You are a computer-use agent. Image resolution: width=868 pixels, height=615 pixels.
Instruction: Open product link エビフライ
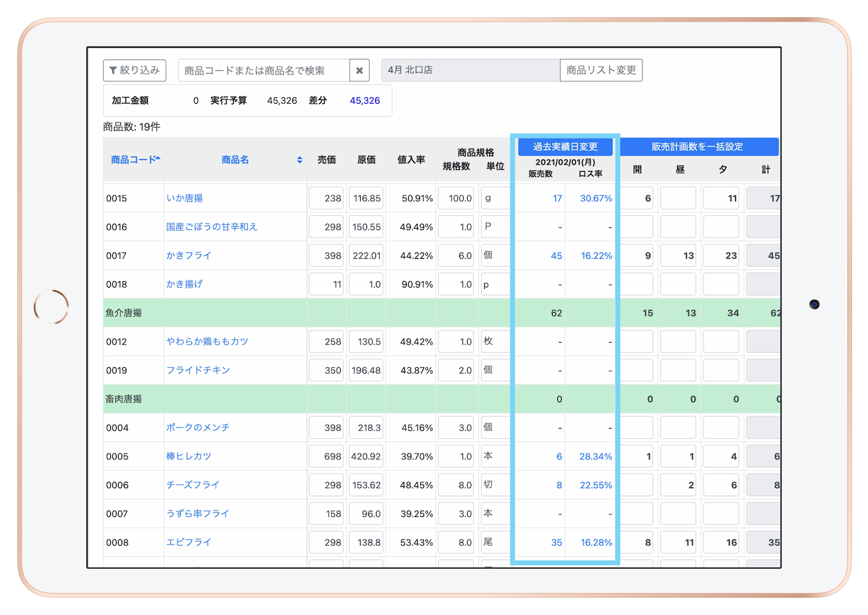tap(188, 543)
